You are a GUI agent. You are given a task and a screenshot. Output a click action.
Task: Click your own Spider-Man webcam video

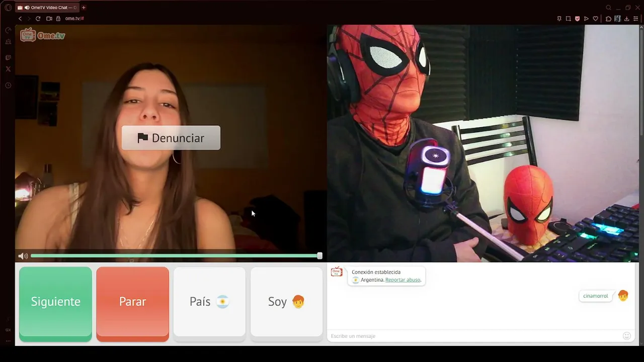pyautogui.click(x=483, y=143)
